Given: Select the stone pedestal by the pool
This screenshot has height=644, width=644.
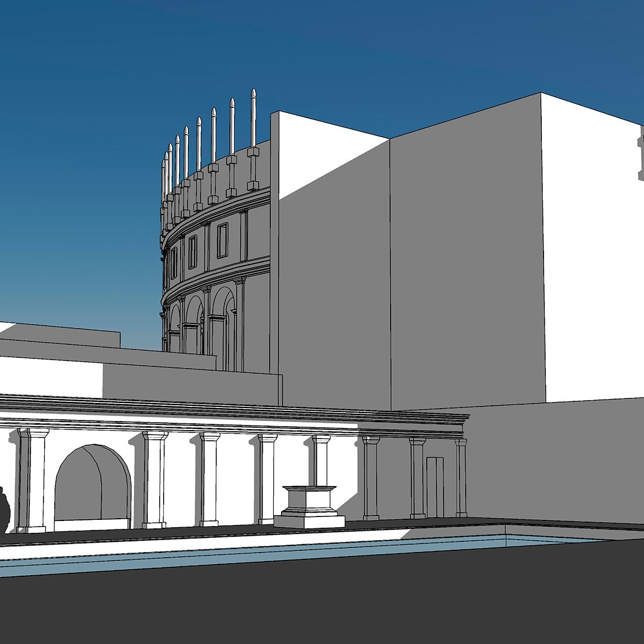Looking at the screenshot, I should [x=310, y=503].
